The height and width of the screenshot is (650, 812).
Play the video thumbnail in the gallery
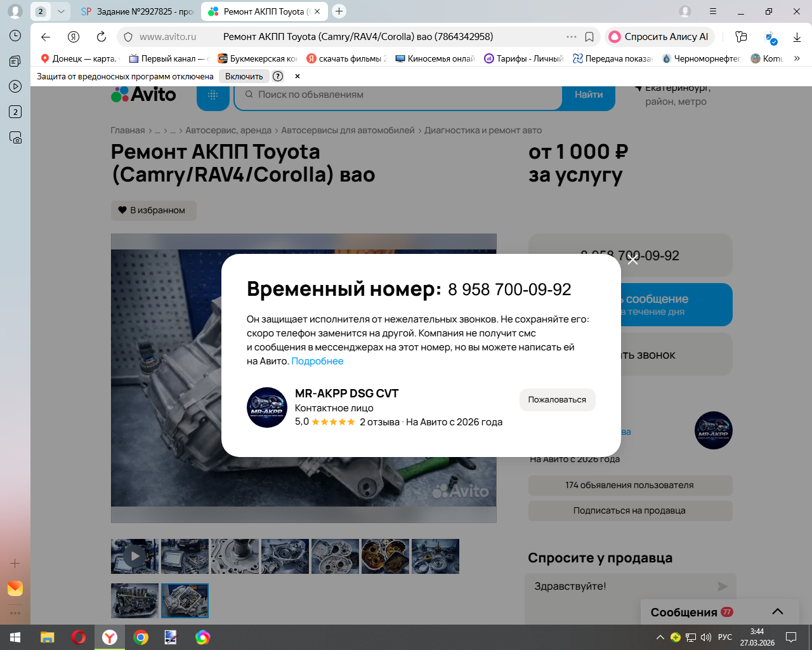134,556
